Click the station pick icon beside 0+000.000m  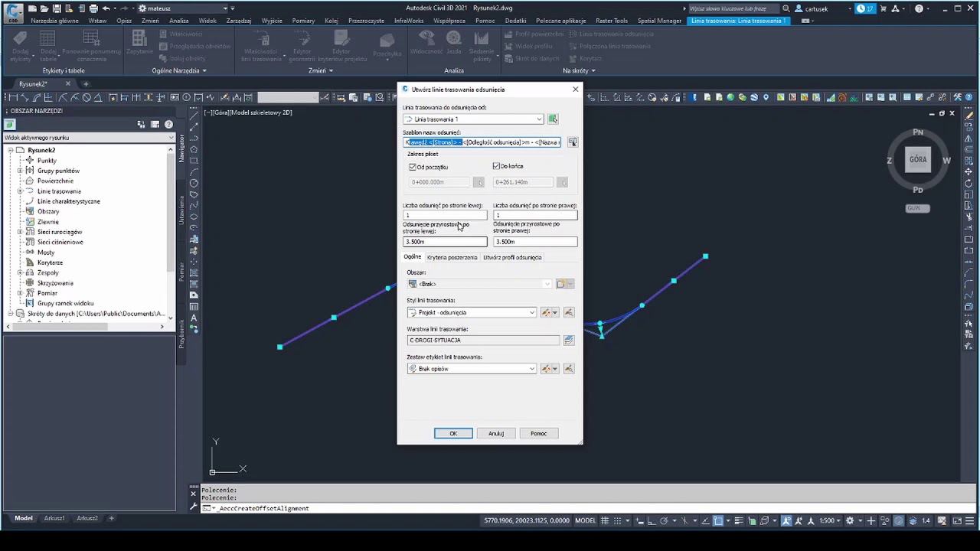click(479, 182)
